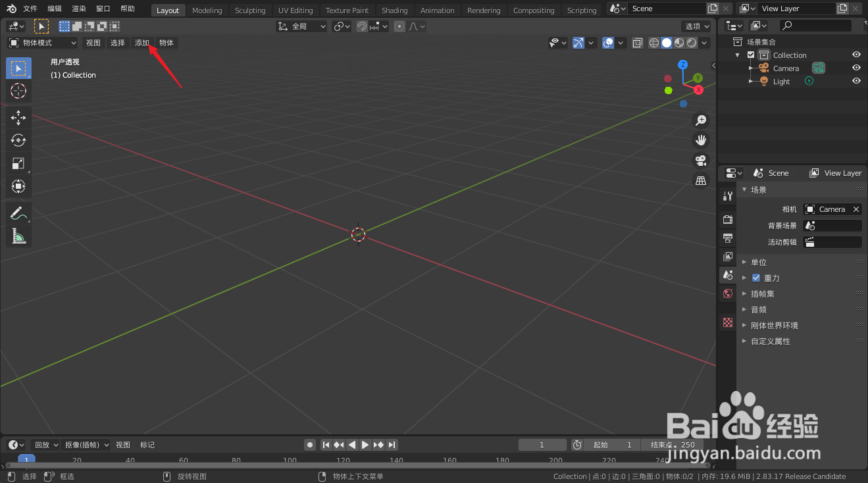The image size is (868, 483).
Task: Open the 物体模式 mode dropdown
Action: [43, 43]
